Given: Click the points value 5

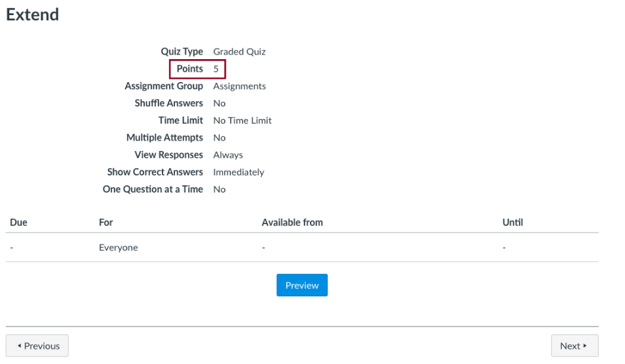Looking at the screenshot, I should [x=216, y=69].
